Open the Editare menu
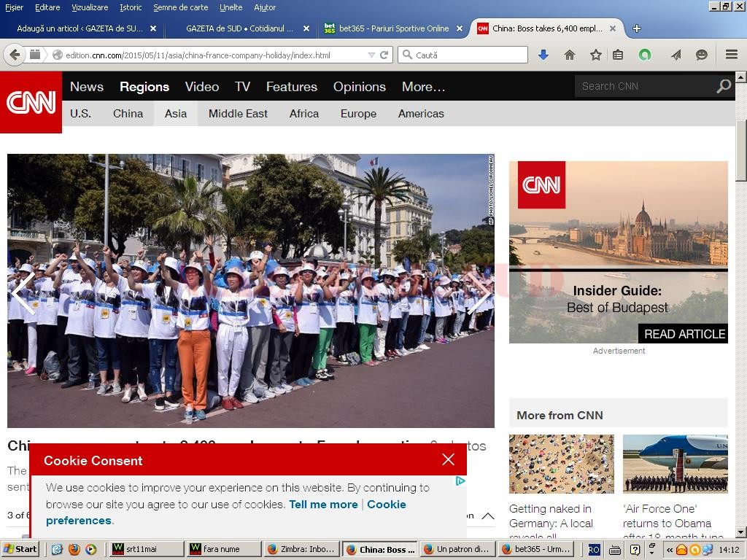 pos(47,7)
